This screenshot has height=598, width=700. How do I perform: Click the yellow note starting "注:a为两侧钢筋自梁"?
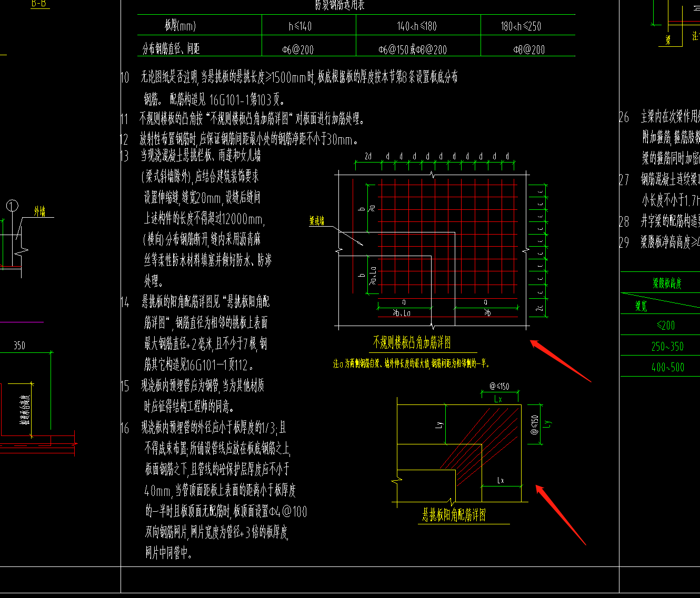click(x=412, y=363)
